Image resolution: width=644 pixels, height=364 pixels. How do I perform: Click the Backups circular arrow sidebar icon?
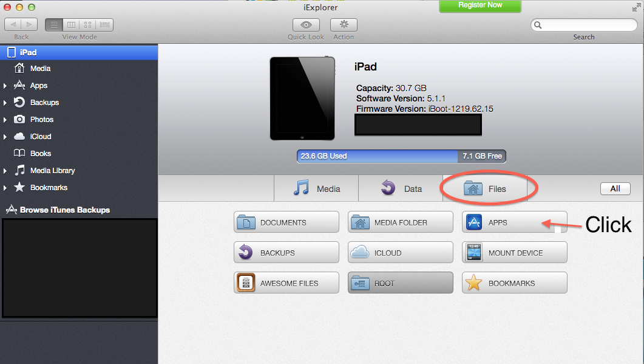tap(19, 102)
